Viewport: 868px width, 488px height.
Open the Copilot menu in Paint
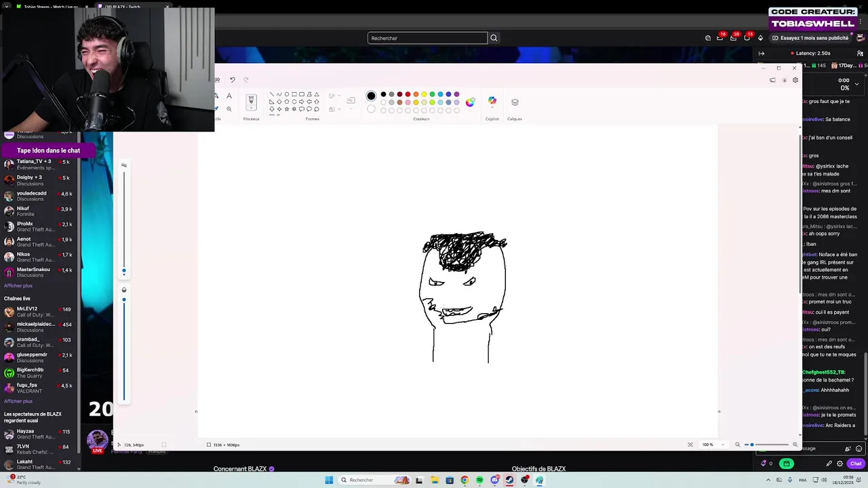[492, 102]
